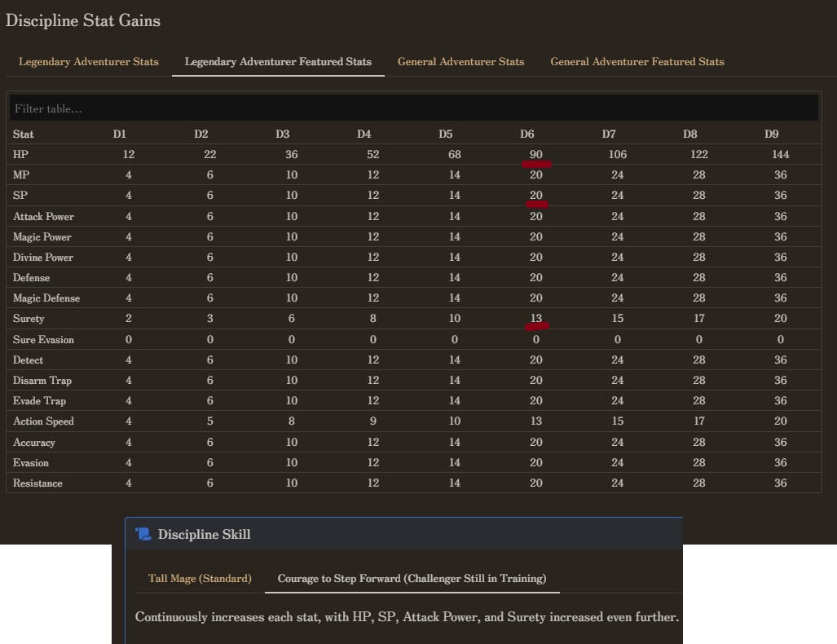Click the Magic Defense row label
The width and height of the screenshot is (837, 644).
46,298
